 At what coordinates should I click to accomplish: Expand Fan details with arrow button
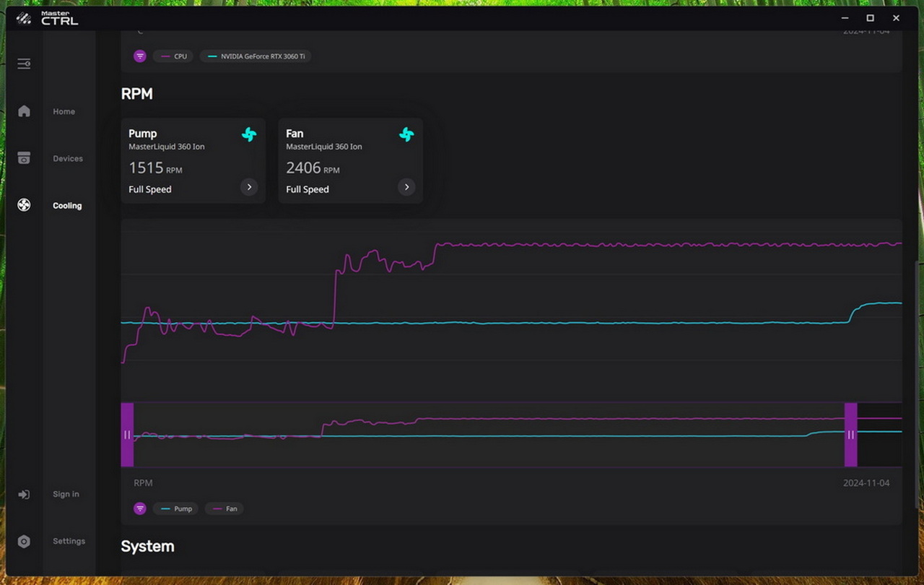point(406,187)
